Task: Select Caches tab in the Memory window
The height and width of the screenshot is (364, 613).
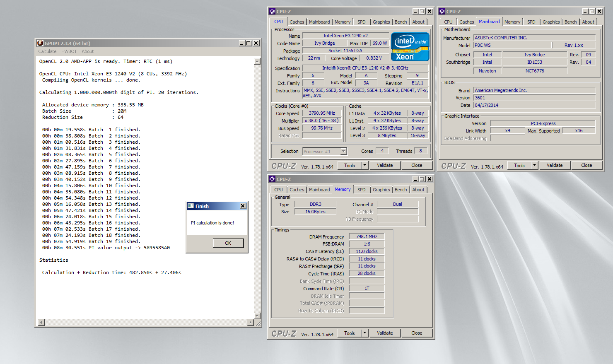Action: (x=297, y=190)
